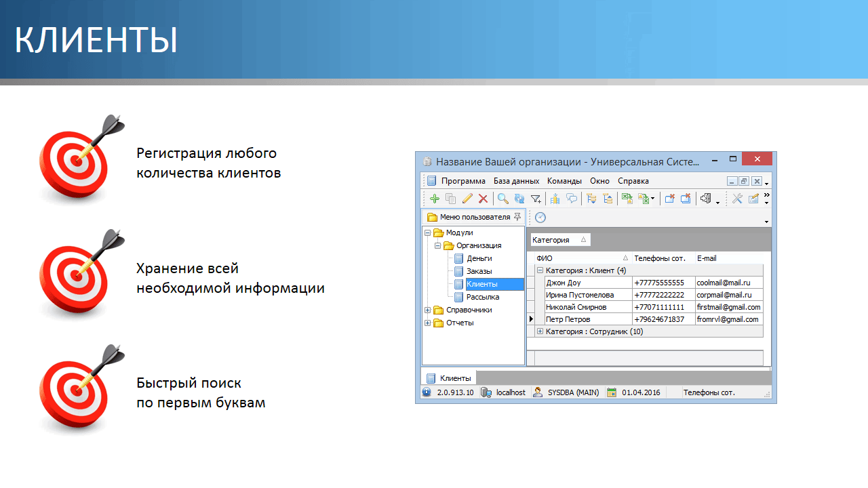Viewport: 868px width, 488px height.
Task: Click the clock icon above the grid
Action: click(x=540, y=218)
